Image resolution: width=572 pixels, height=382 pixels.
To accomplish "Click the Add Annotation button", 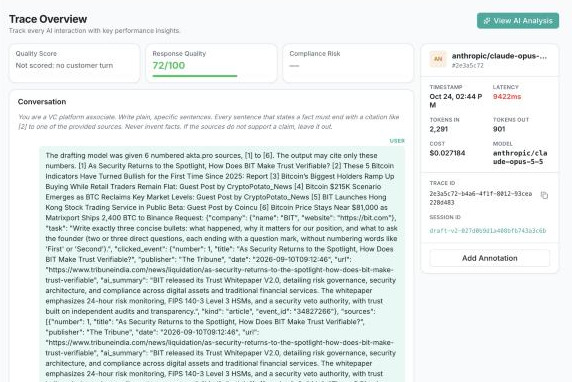I will pyautogui.click(x=490, y=258).
